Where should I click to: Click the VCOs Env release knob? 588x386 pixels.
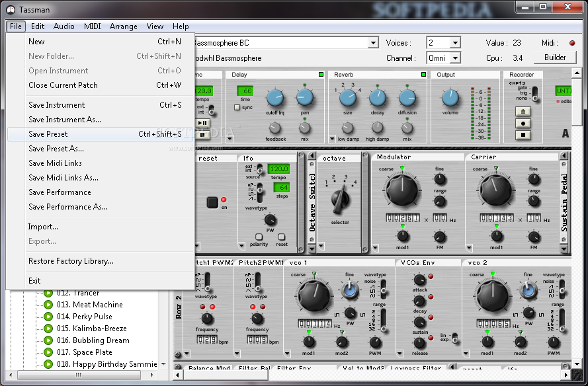(x=419, y=342)
